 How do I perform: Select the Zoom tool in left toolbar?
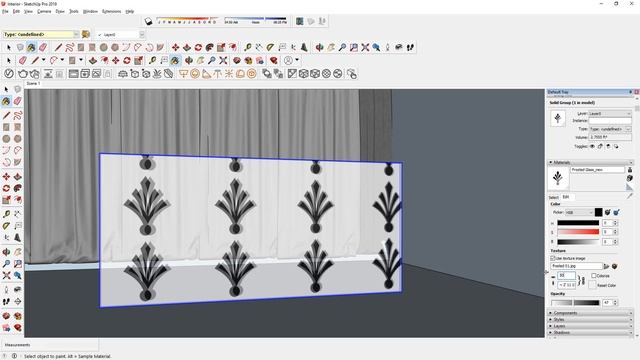point(6,264)
